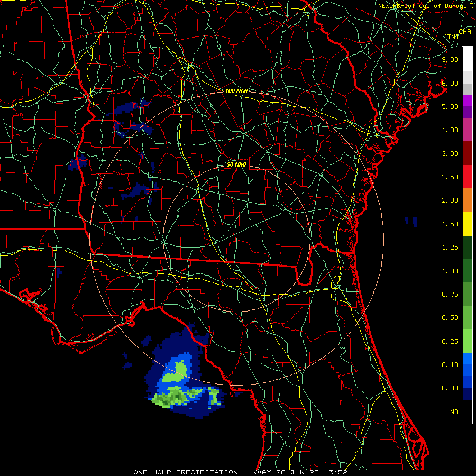The height and width of the screenshot is (476, 476).
Task: Click the yellow swatch beside 1.50
Action: tap(467, 224)
